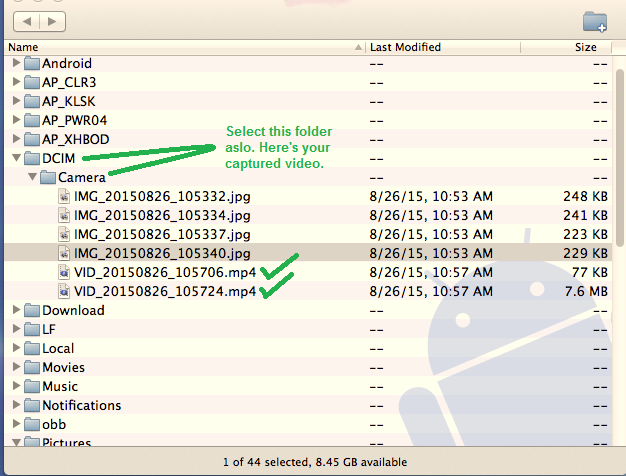The width and height of the screenshot is (626, 476).
Task: Click the DCIM folder icon
Action: 31,158
